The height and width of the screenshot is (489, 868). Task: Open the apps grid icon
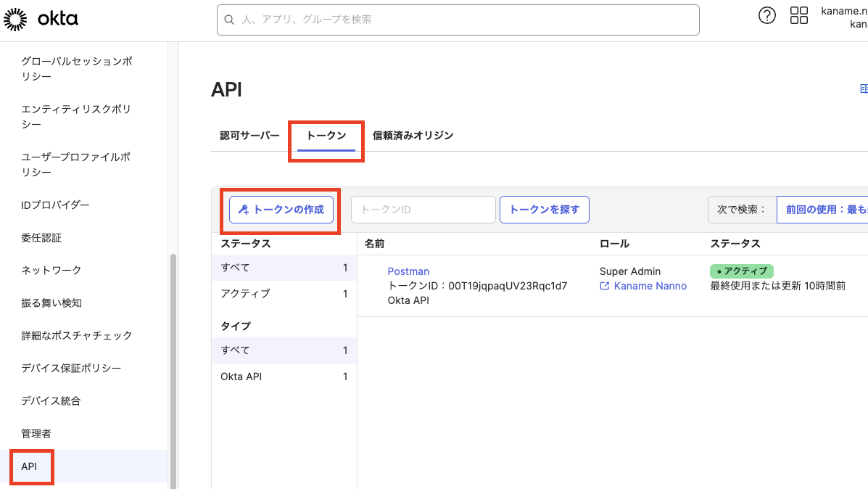798,16
